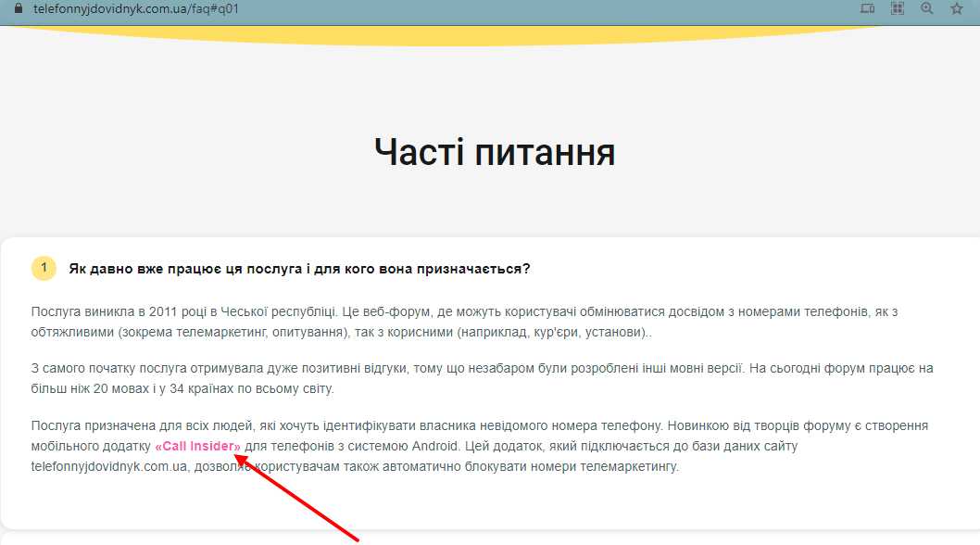Click the QR code grid icon

tap(897, 8)
